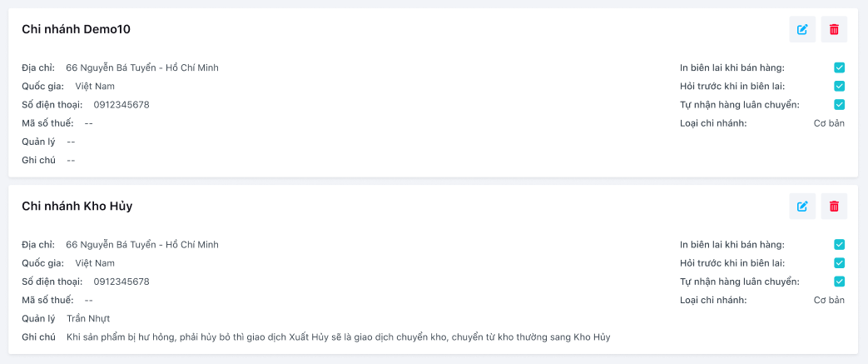Click delete trash icon for Chi nhánh Demo10

coord(834,30)
